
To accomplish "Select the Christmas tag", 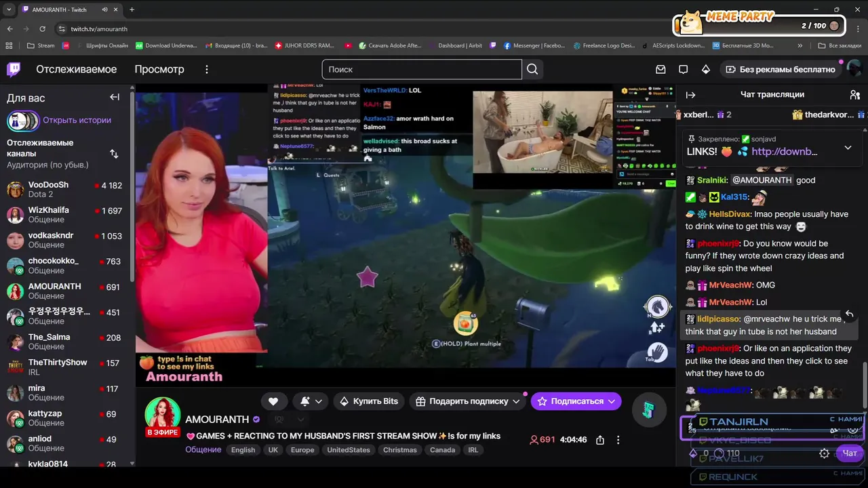I will point(399,450).
